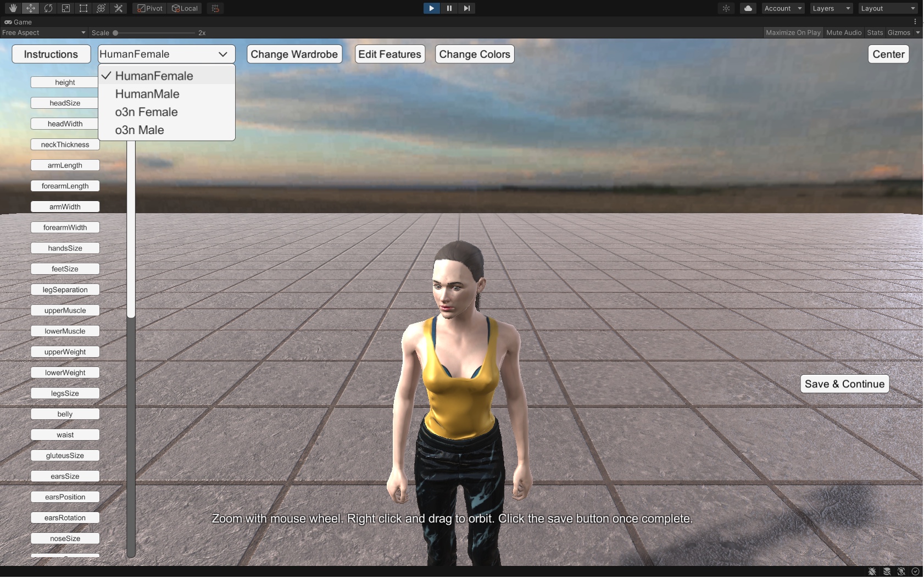Toggle Gizmos display
The height and width of the screenshot is (578, 924).
click(x=899, y=32)
